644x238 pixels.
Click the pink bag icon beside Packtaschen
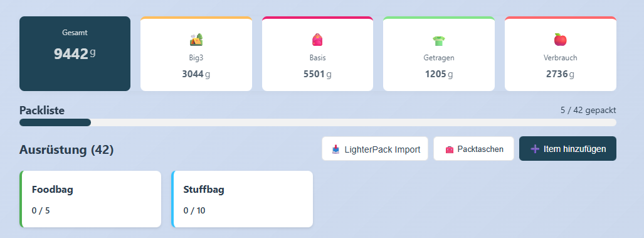(450, 149)
